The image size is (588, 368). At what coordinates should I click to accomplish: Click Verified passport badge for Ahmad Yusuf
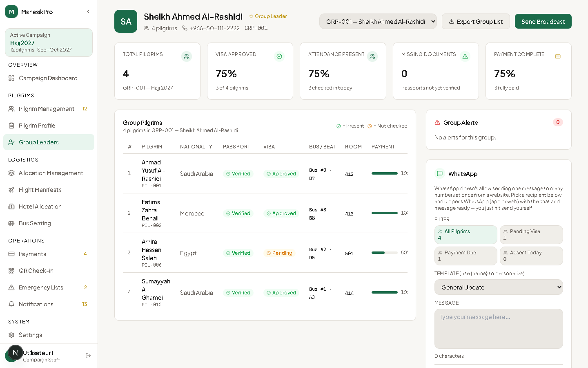coord(238,174)
